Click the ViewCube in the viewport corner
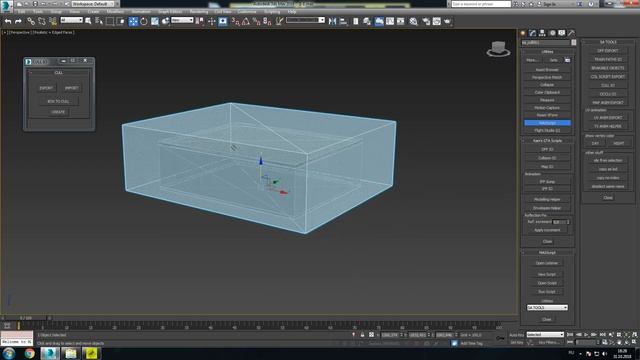The image size is (640, 360). tap(498, 49)
